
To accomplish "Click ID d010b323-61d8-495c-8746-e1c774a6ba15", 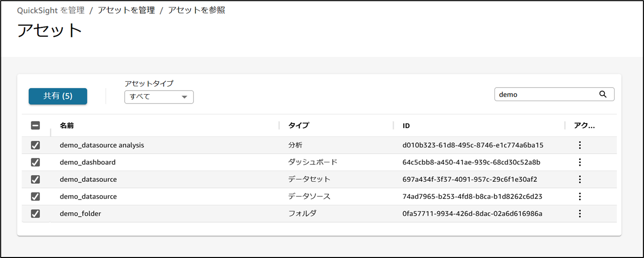I will (x=473, y=145).
